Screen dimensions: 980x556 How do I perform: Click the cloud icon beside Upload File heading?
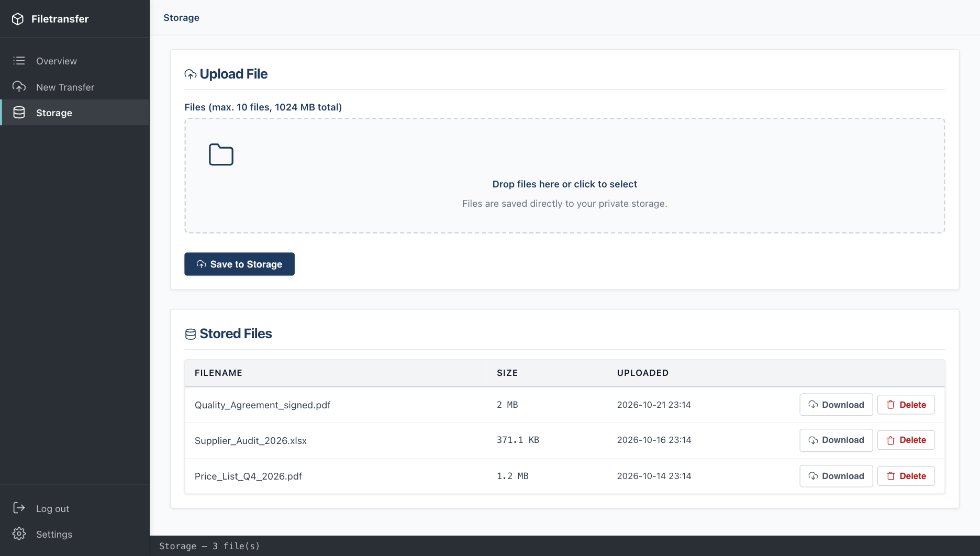[x=191, y=74]
